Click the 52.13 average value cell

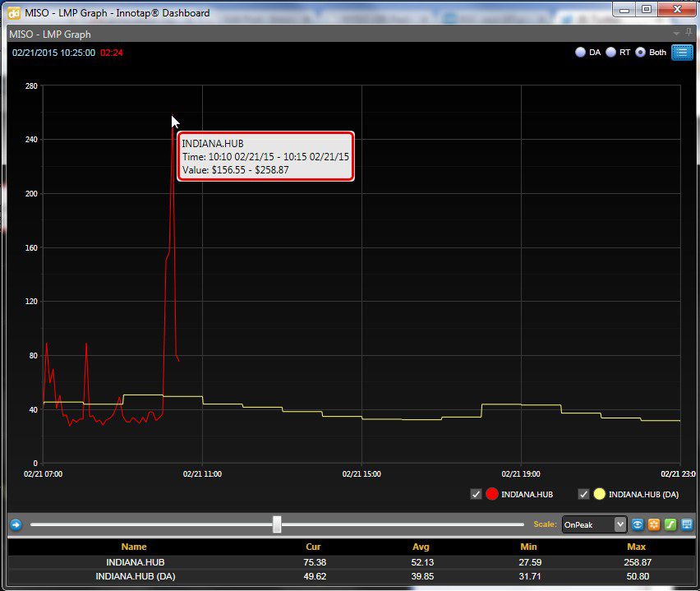click(x=422, y=562)
